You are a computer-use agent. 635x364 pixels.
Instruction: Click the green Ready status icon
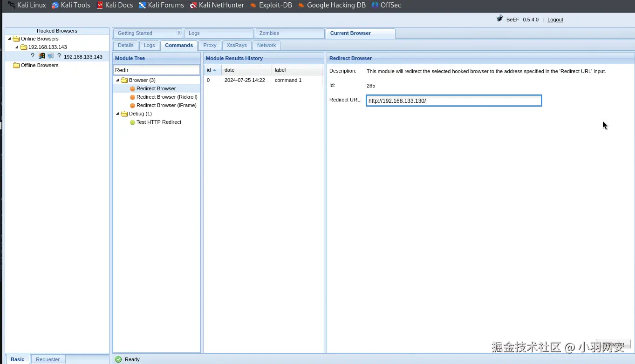(118, 359)
